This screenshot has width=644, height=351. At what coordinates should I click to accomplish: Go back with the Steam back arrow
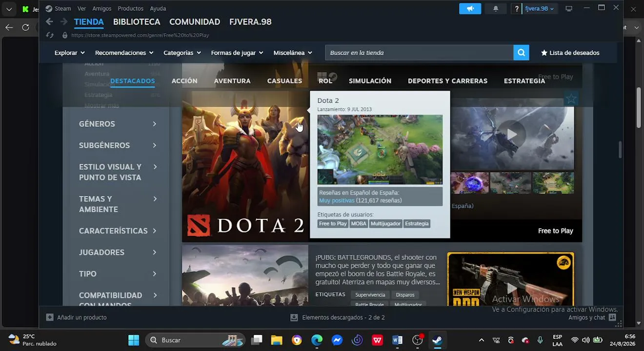coord(49,21)
